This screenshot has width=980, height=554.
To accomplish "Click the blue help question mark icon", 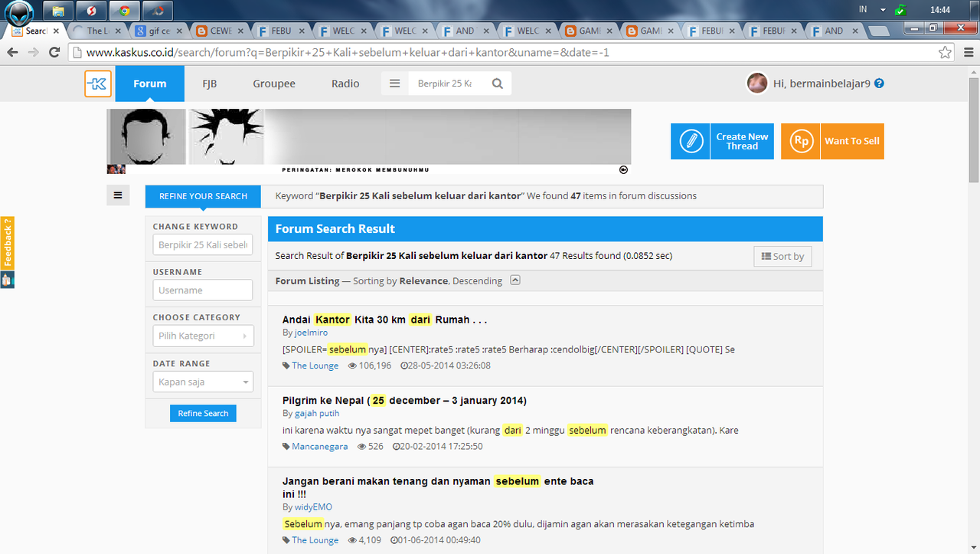I will pos(879,84).
